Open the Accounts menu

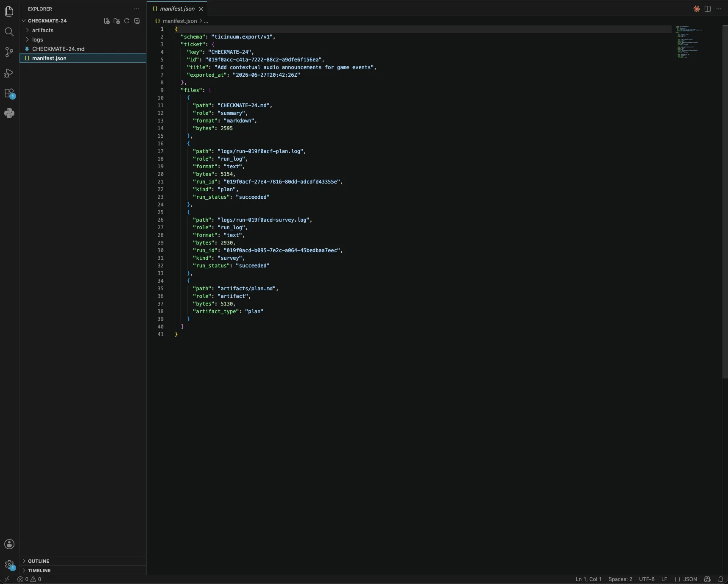pos(9,544)
